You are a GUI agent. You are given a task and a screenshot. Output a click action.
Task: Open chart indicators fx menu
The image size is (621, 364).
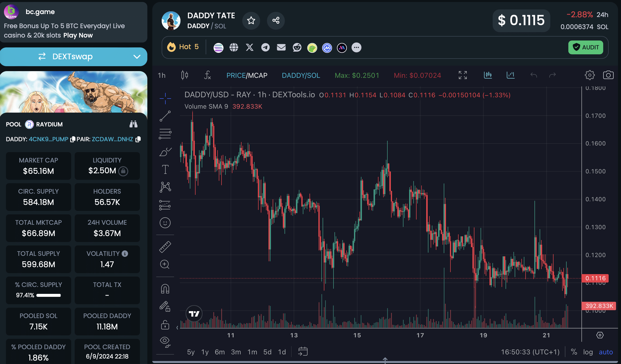pyautogui.click(x=207, y=75)
